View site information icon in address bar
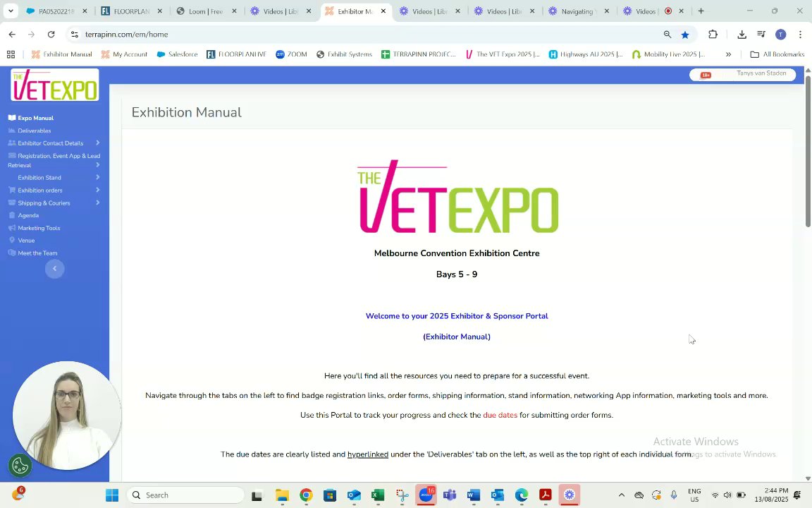 pos(75,34)
